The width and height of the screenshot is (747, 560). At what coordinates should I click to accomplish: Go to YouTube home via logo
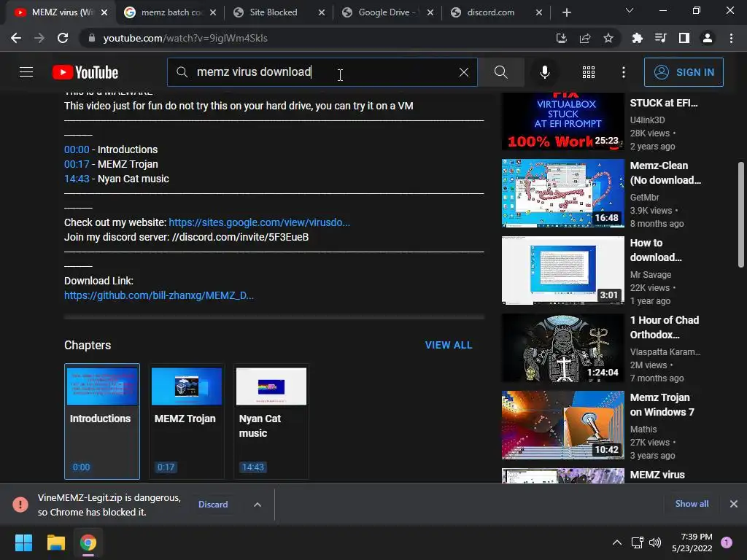[x=85, y=72]
